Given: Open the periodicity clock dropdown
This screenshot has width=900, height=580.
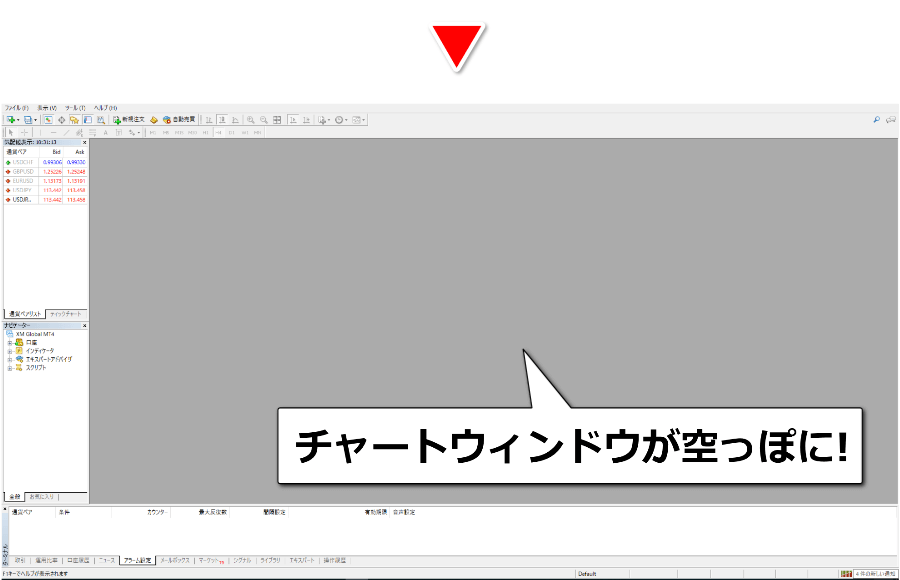Looking at the screenshot, I should [x=341, y=120].
